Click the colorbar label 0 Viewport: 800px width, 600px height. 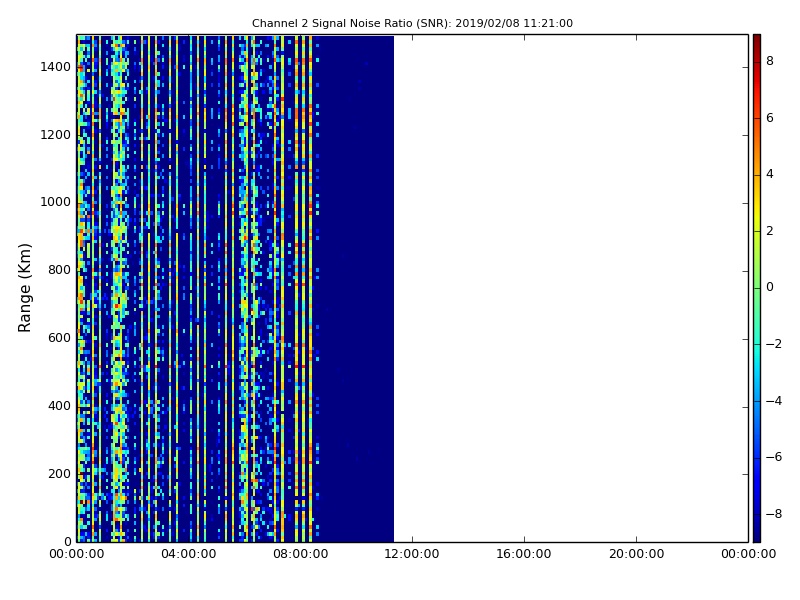770,287
